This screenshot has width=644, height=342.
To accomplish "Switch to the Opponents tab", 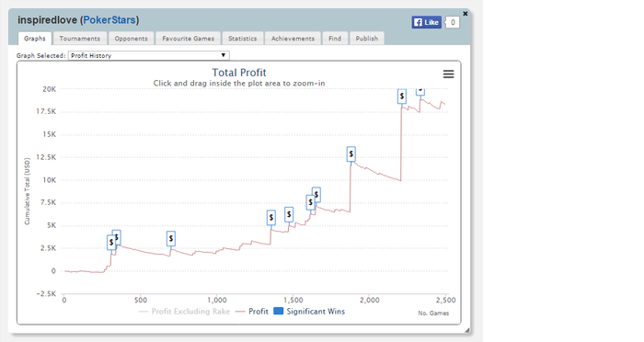I will pyautogui.click(x=131, y=39).
